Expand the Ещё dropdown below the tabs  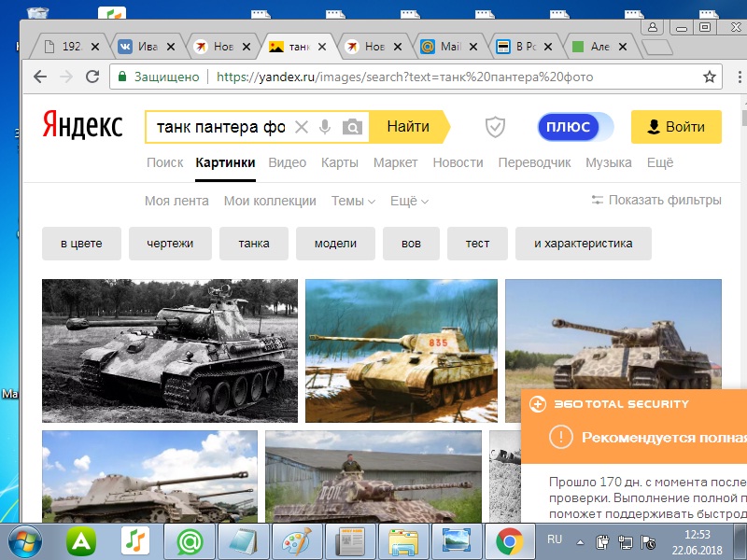409,201
